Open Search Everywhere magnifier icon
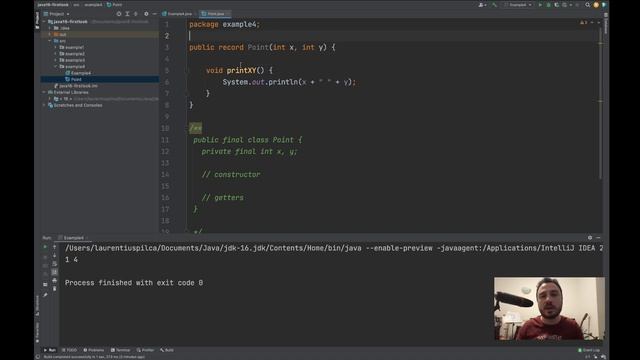 [587, 5]
